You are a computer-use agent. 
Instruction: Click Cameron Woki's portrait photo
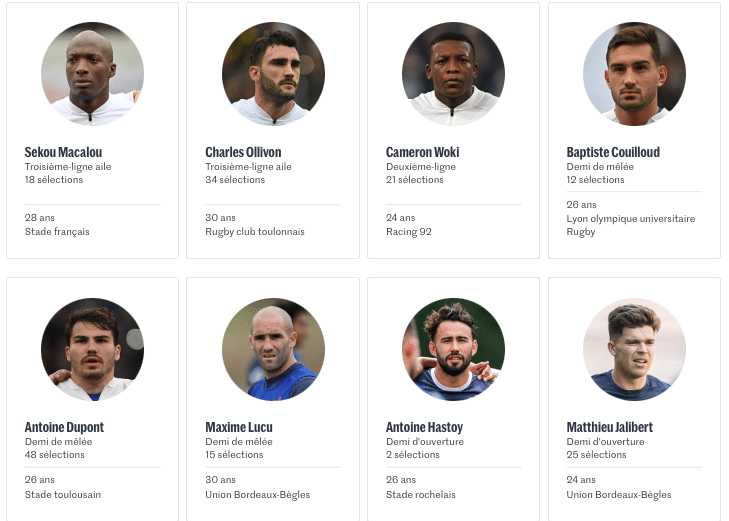click(453, 74)
